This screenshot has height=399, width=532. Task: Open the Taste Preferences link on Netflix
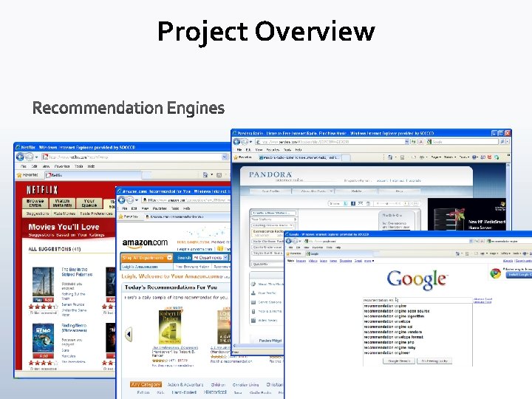pos(96,214)
